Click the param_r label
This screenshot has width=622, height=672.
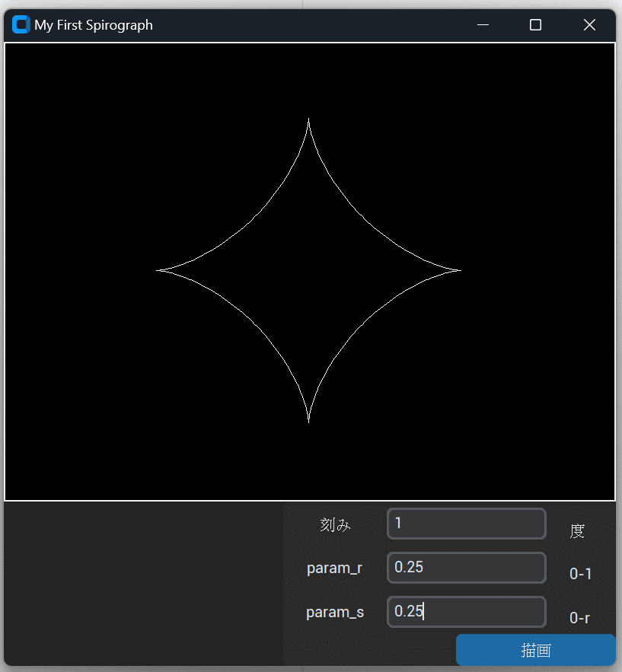335,568
